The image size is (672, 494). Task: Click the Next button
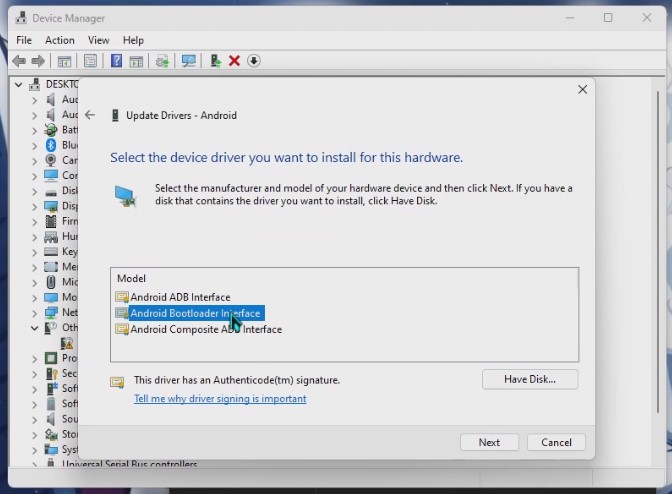[x=489, y=442]
